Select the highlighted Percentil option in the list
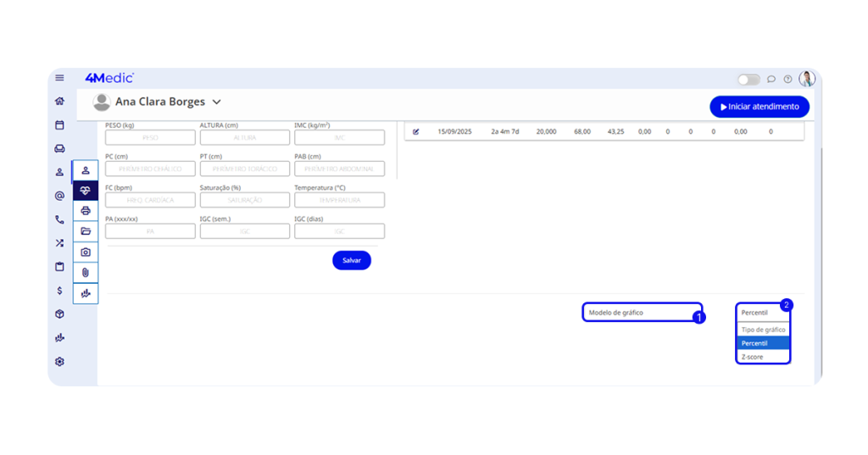Image resolution: width=868 pixels, height=455 pixels. (x=763, y=343)
